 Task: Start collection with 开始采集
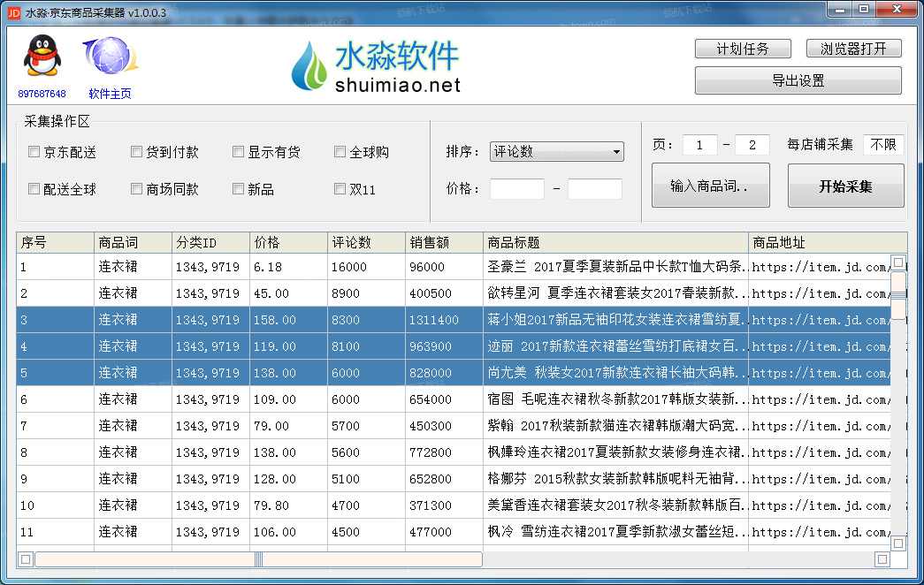coord(845,186)
